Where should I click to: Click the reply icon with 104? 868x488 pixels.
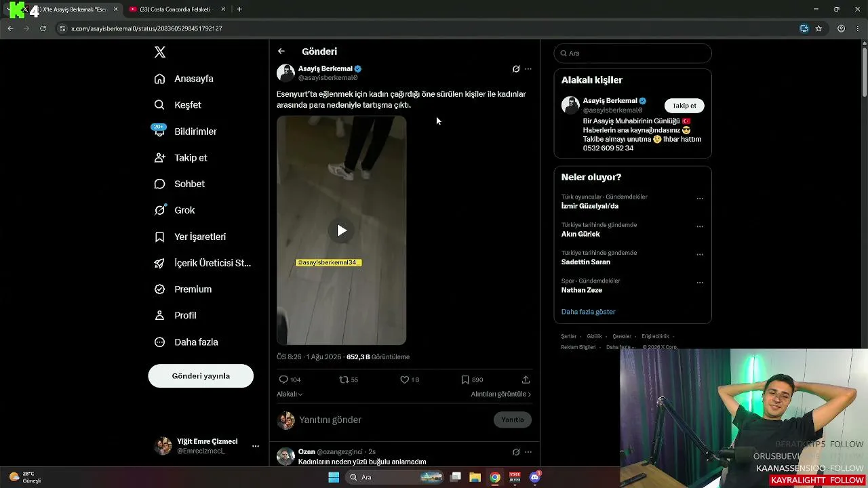283,380
